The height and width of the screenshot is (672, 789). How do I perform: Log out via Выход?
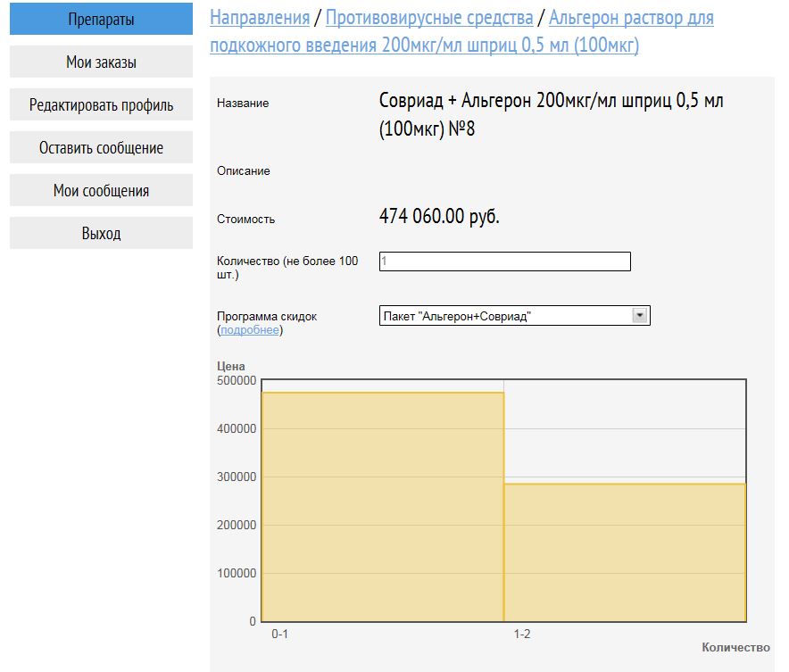point(101,233)
